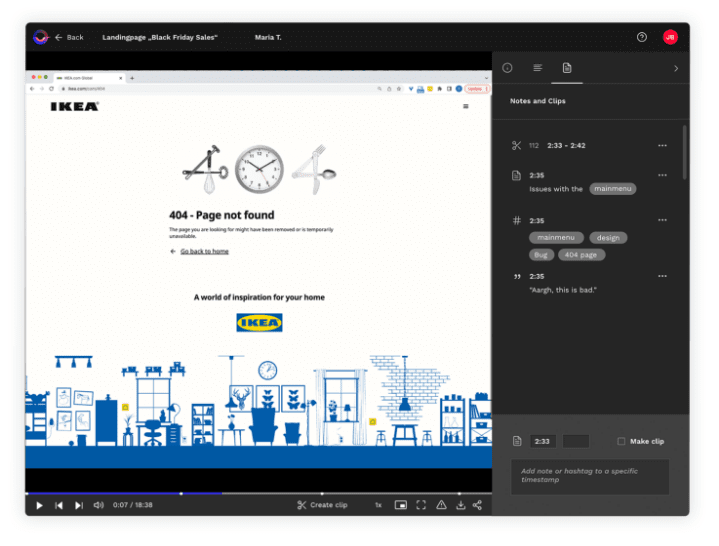Share the video recording
The image size is (719, 546).
click(x=477, y=505)
